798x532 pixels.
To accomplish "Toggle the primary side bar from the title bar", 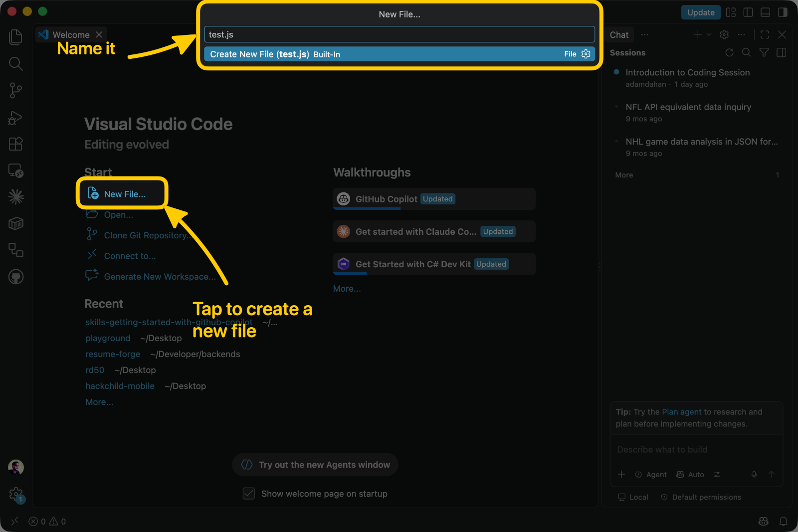I will click(748, 12).
